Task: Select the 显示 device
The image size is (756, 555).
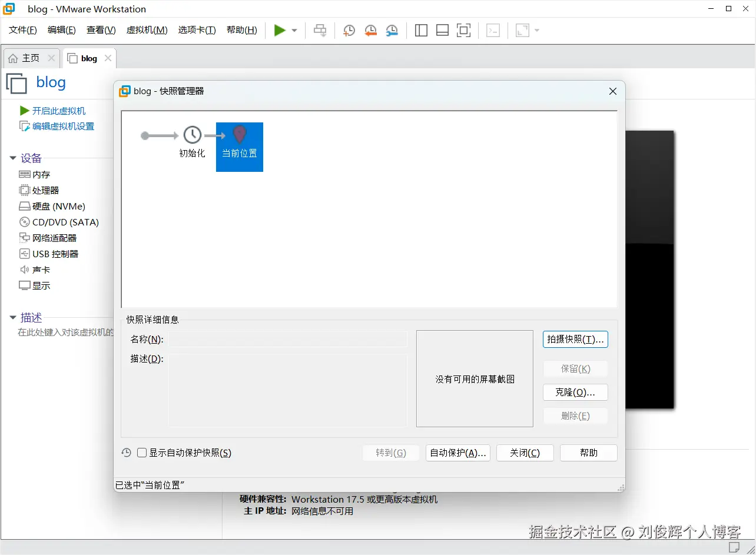Action: (34, 285)
